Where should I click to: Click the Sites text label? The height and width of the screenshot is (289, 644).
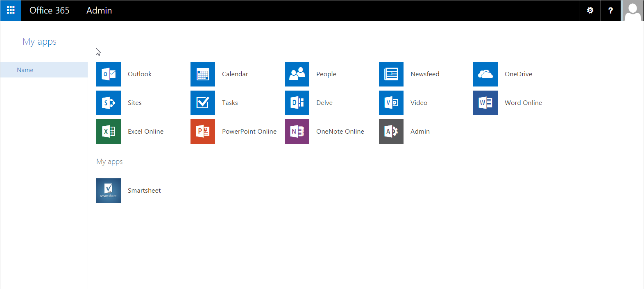click(x=135, y=103)
